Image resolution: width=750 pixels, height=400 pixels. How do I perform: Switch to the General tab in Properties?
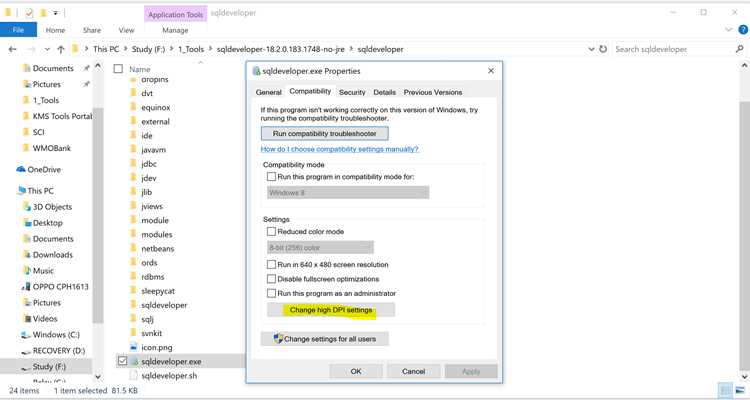pyautogui.click(x=268, y=92)
